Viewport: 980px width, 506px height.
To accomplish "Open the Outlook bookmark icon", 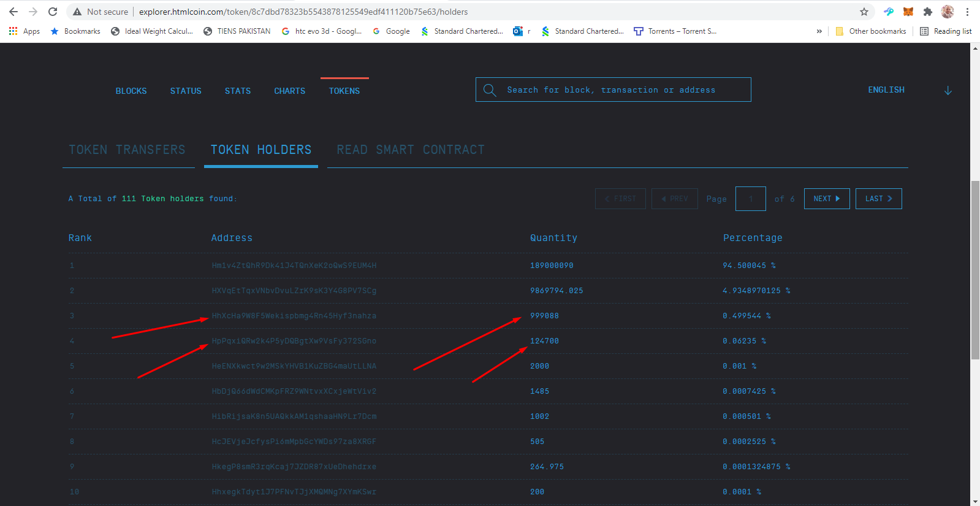I will click(x=522, y=31).
